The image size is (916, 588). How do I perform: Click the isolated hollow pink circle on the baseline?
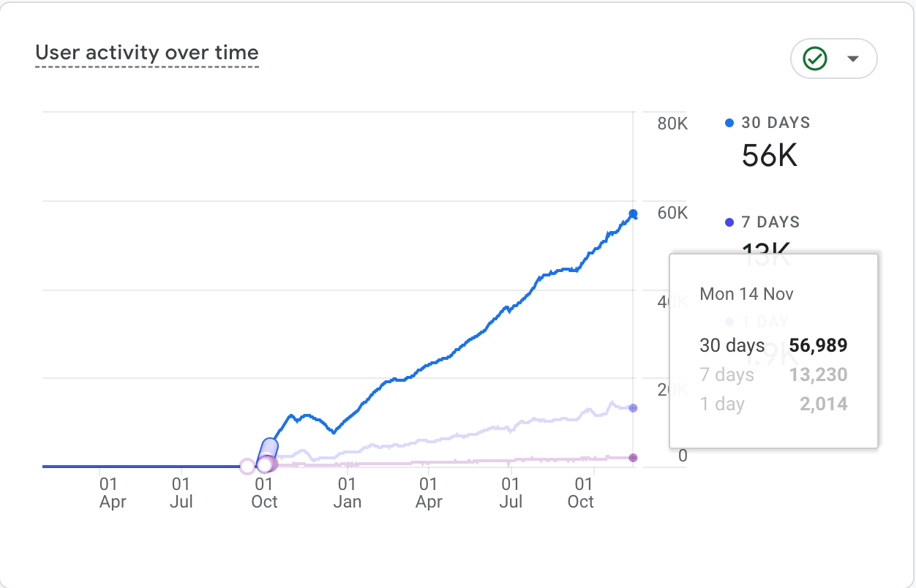pos(247,466)
